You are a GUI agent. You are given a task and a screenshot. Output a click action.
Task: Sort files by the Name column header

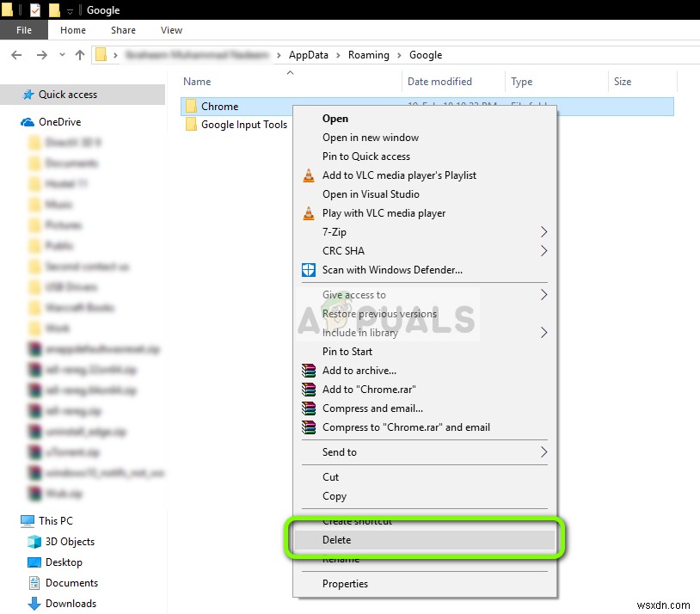pyautogui.click(x=197, y=81)
